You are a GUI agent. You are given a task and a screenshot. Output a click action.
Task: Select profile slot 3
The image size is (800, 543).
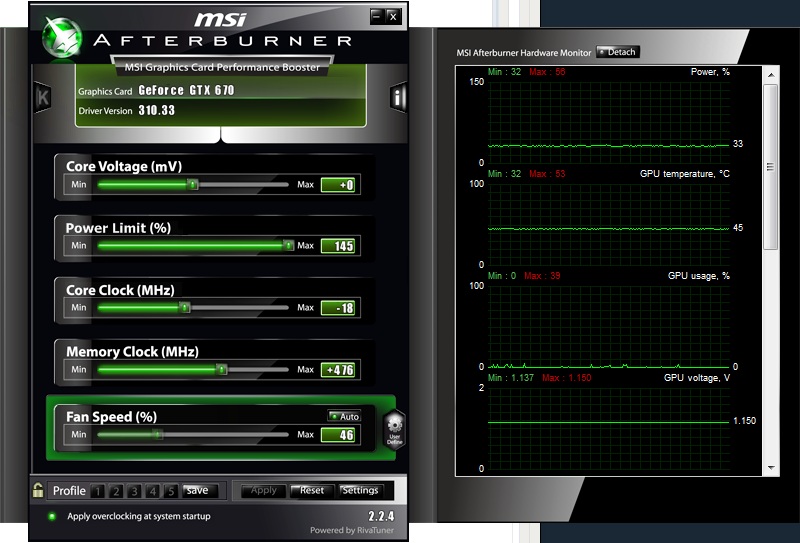pos(134,491)
